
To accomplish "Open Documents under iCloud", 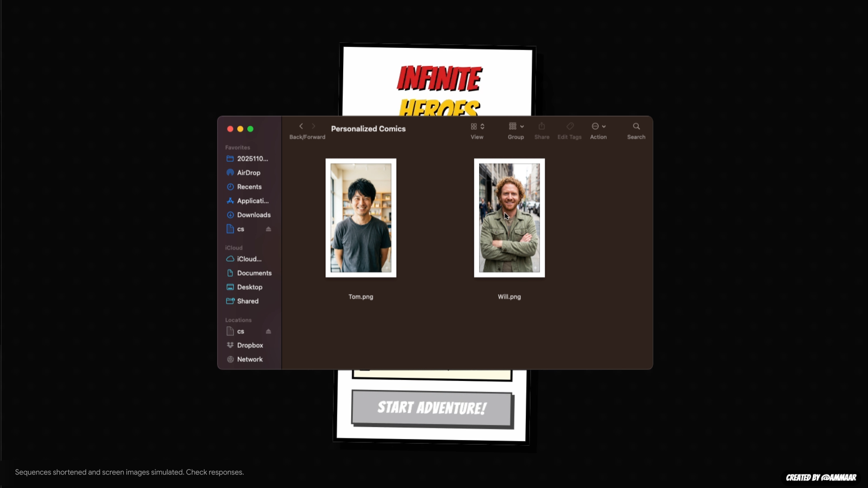I will point(254,273).
